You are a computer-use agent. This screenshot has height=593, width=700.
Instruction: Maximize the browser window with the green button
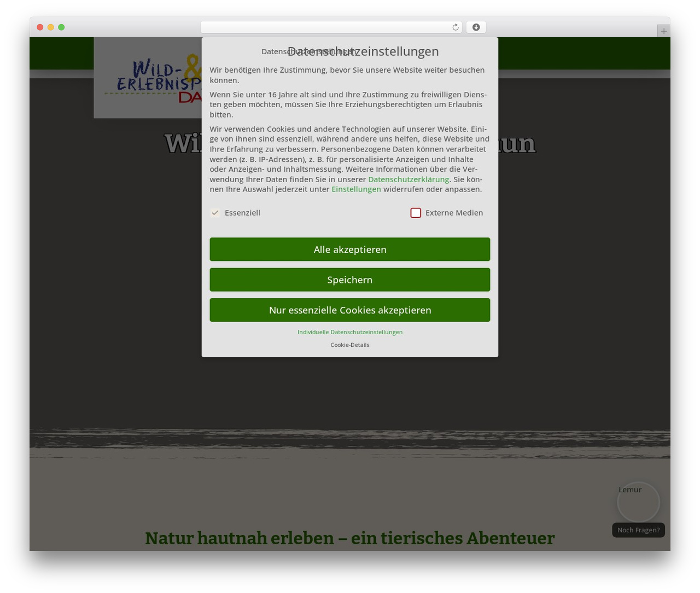coord(61,27)
